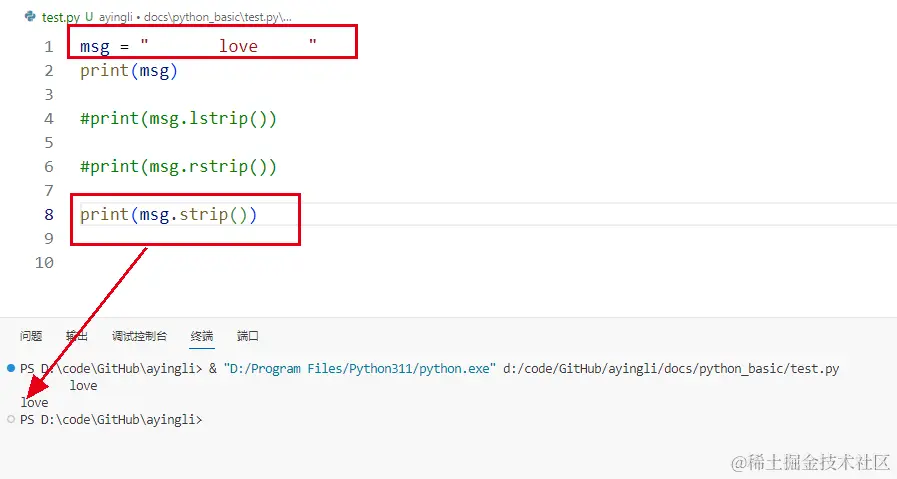Click the indented love terminal output
897x479 pixels.
(84, 386)
